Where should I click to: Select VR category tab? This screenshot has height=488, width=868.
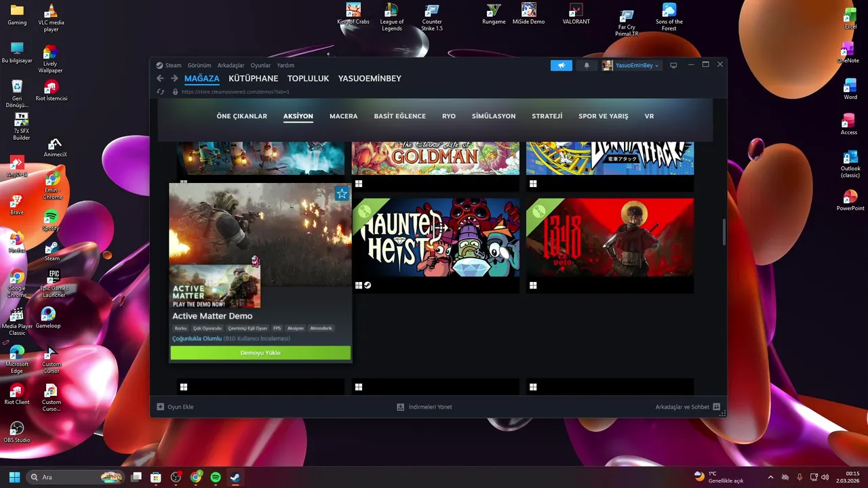click(649, 116)
